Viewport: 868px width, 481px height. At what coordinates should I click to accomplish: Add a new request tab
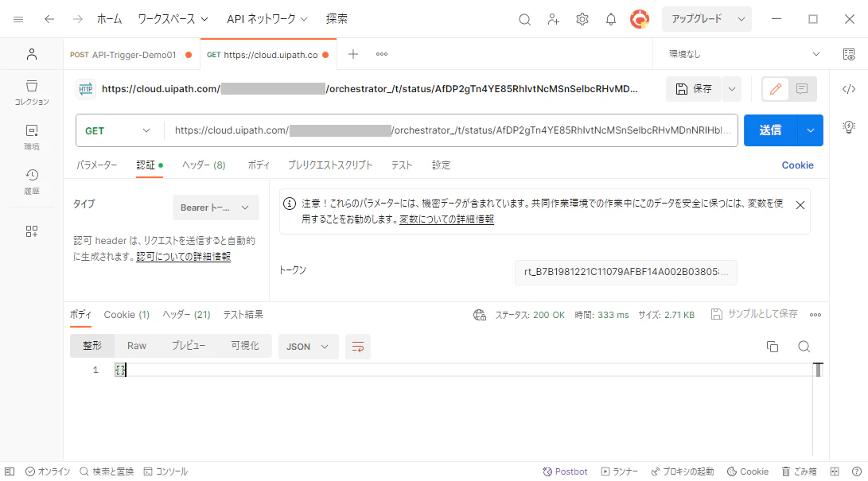[x=353, y=54]
